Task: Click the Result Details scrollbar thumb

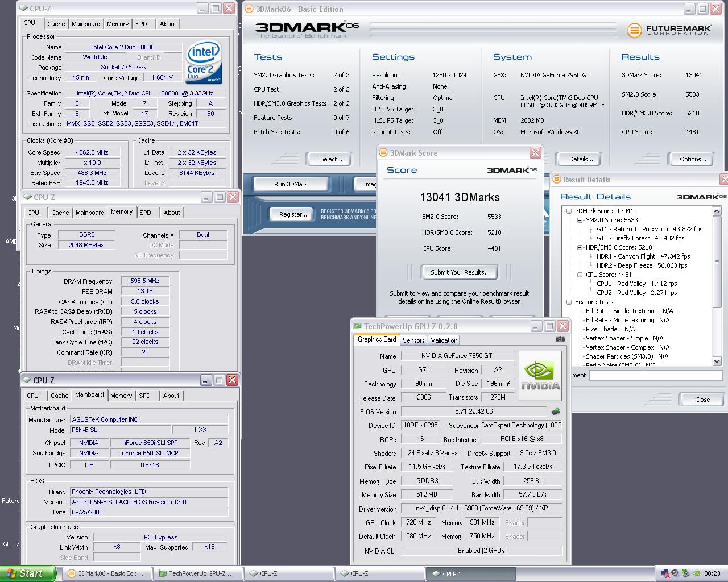Action: click(717, 263)
